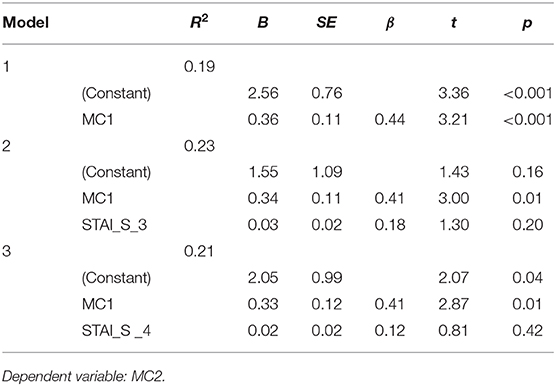The width and height of the screenshot is (556, 386).
Task: Click the p value 0.42
Action: click(x=527, y=330)
